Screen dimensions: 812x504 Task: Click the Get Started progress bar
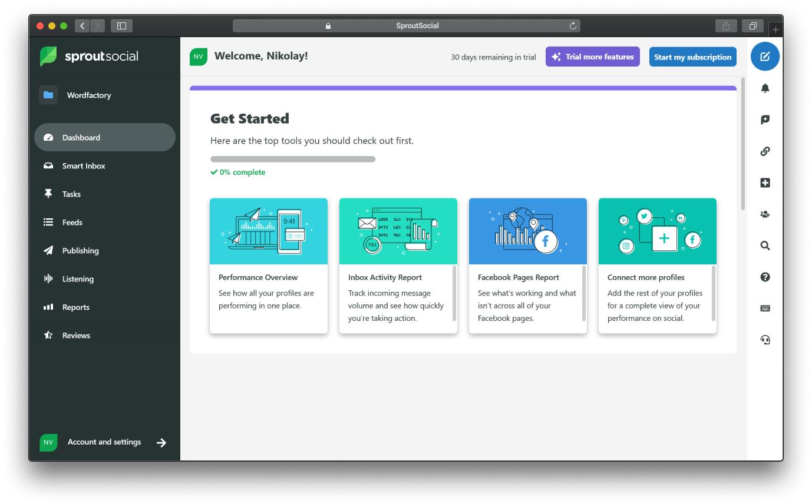click(x=293, y=159)
